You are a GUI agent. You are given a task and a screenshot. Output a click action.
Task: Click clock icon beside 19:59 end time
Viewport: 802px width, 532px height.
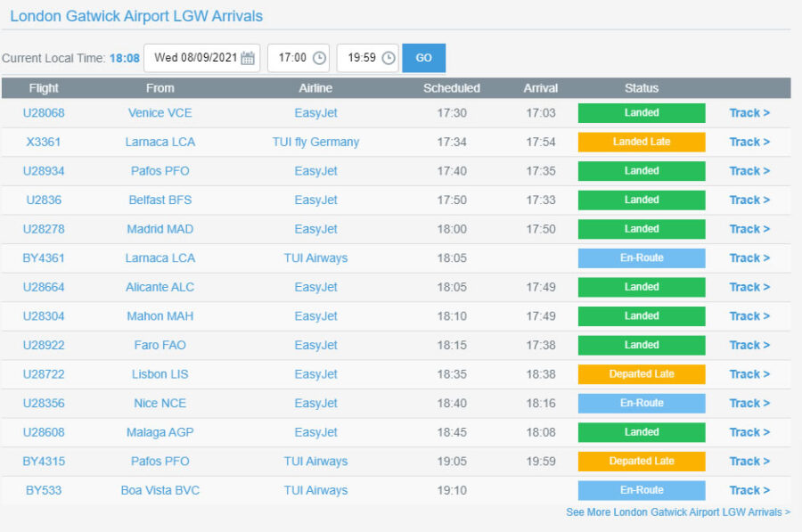pyautogui.click(x=389, y=58)
